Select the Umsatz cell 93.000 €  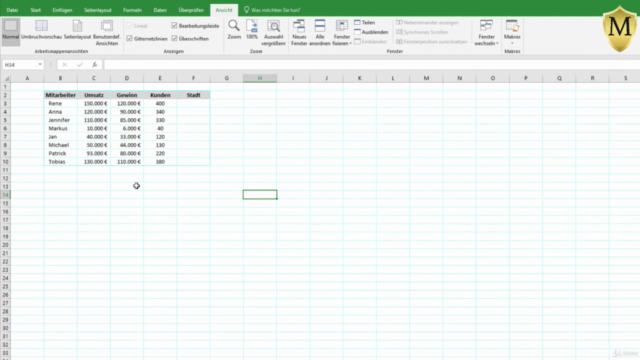(x=93, y=153)
